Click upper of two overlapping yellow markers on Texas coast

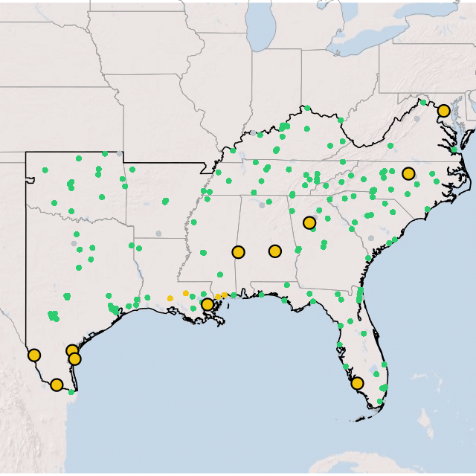pos(71,350)
